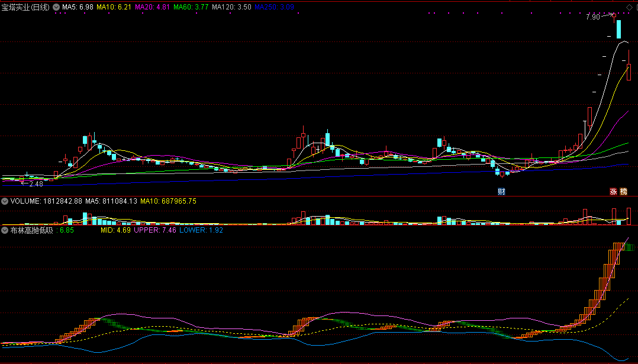Click the green 6.85 Bollinger value
The image size is (638, 364).
67,230
